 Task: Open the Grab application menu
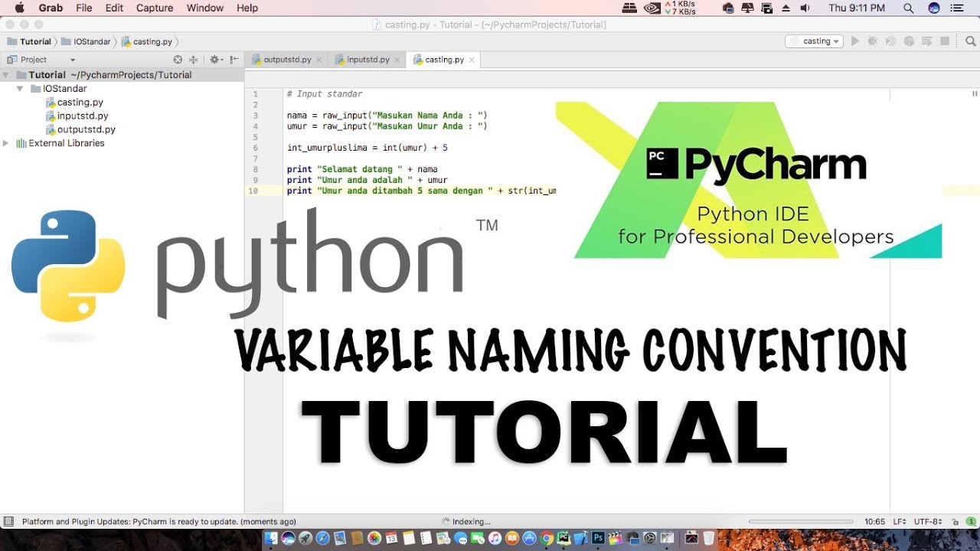(51, 8)
